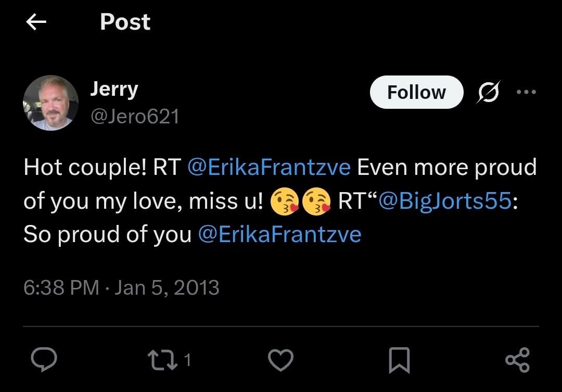
Task: Open the @Jero621 handle
Action: tap(135, 117)
